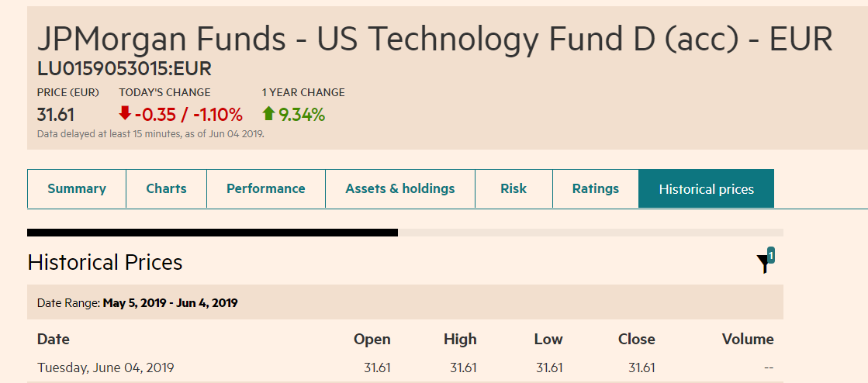
Task: Click the LU0159053015:EUR fund symbol
Action: (124, 69)
